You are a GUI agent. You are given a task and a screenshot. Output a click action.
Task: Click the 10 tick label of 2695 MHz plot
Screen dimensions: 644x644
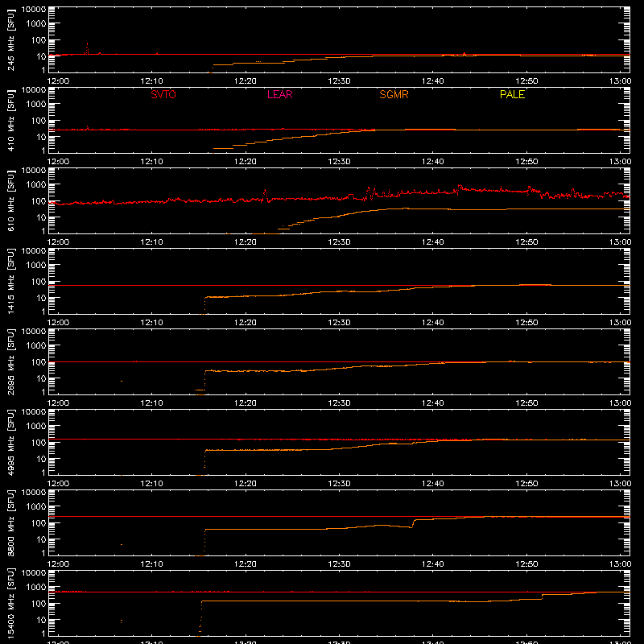tap(41, 378)
